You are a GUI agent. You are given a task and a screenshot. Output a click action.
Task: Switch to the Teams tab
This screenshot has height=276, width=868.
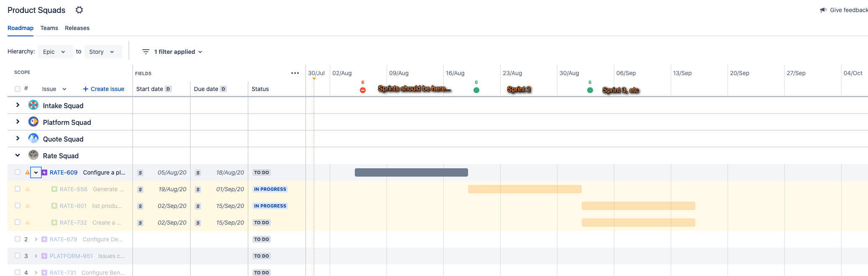point(49,28)
